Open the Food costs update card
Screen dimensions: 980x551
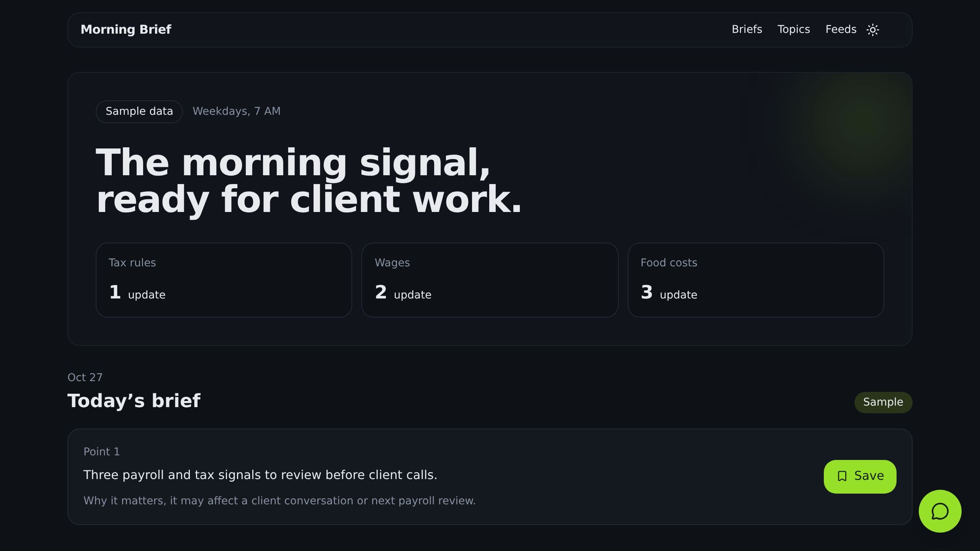(756, 280)
